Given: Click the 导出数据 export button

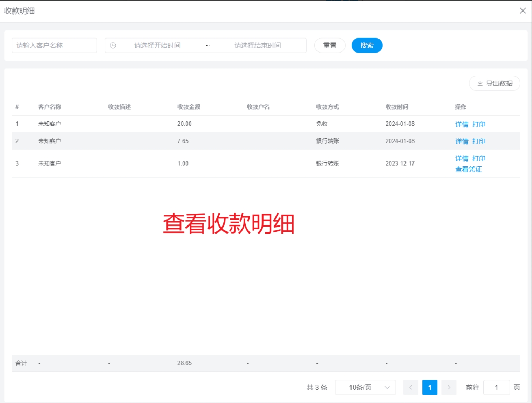Looking at the screenshot, I should [x=495, y=83].
